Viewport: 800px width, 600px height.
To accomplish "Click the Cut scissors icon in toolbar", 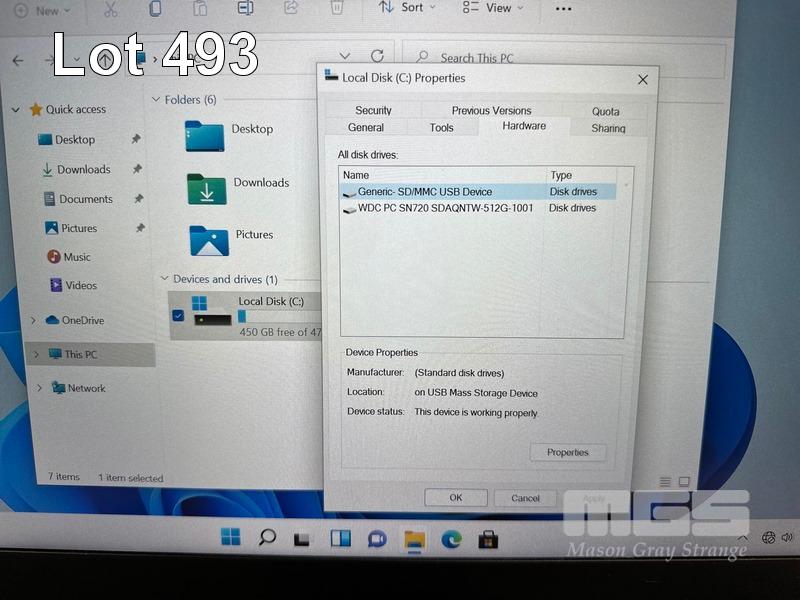I will pyautogui.click(x=111, y=8).
